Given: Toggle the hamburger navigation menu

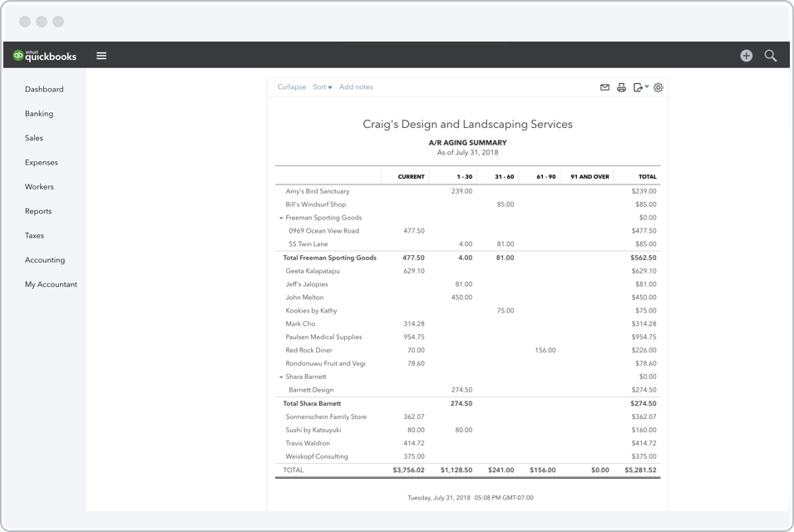Looking at the screenshot, I should click(x=101, y=56).
